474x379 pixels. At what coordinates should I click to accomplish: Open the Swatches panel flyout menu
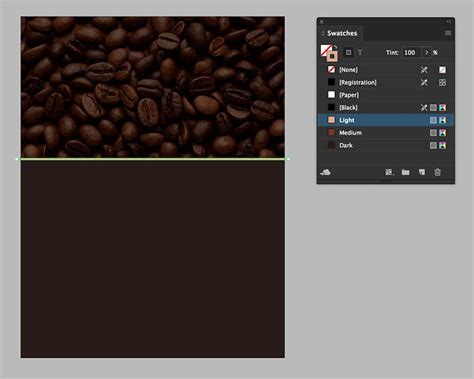pos(448,33)
